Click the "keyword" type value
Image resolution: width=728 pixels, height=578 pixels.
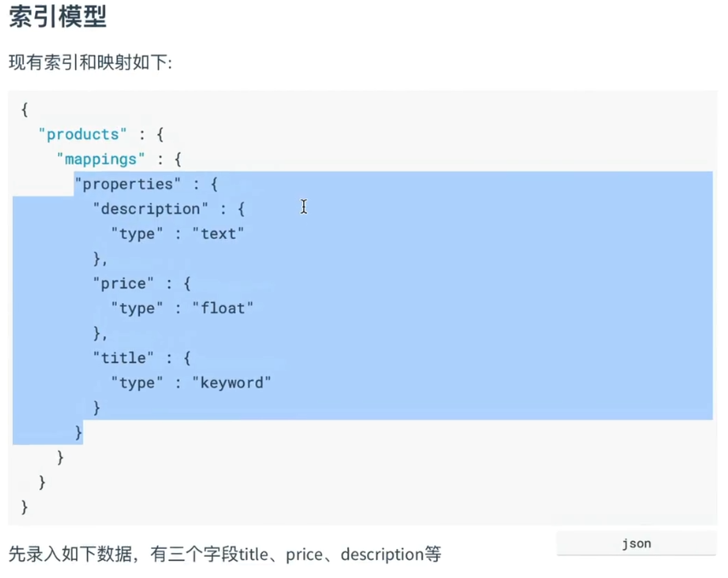tap(232, 382)
